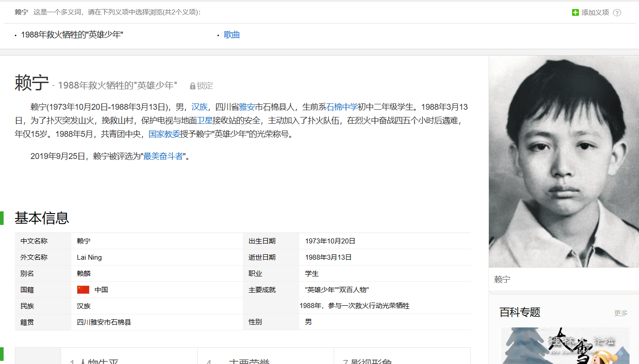639x364 pixels.
Task: Open the question mark help icon
Action: tap(617, 13)
